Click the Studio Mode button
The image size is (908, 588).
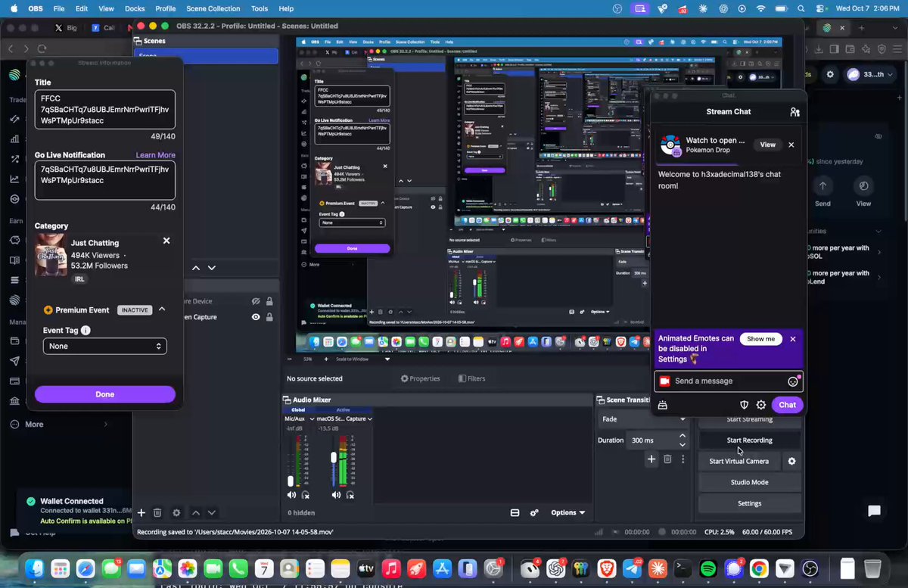coord(750,482)
